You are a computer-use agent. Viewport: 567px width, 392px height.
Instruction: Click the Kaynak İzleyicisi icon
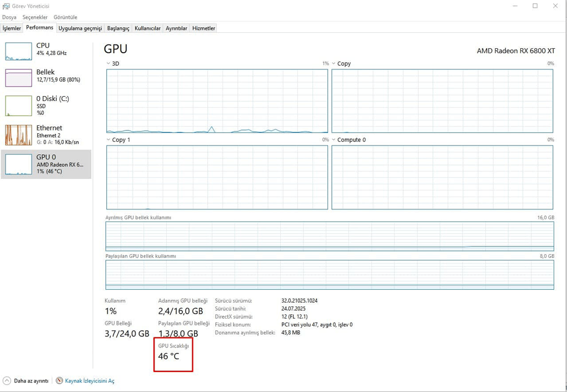pyautogui.click(x=59, y=381)
